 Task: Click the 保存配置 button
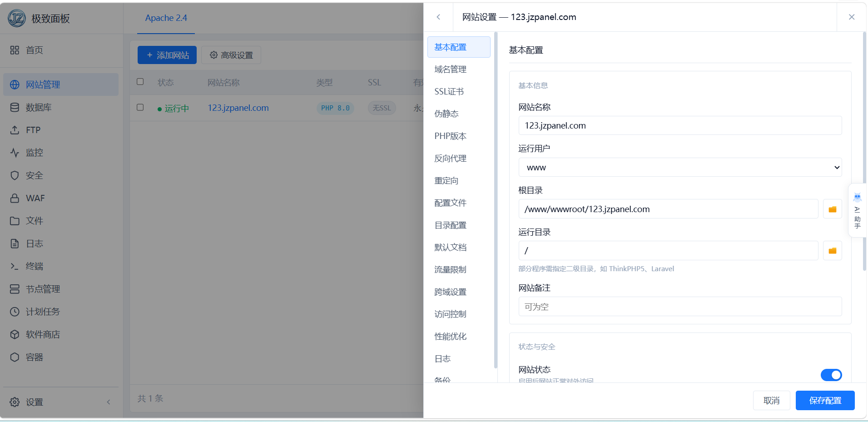point(825,400)
